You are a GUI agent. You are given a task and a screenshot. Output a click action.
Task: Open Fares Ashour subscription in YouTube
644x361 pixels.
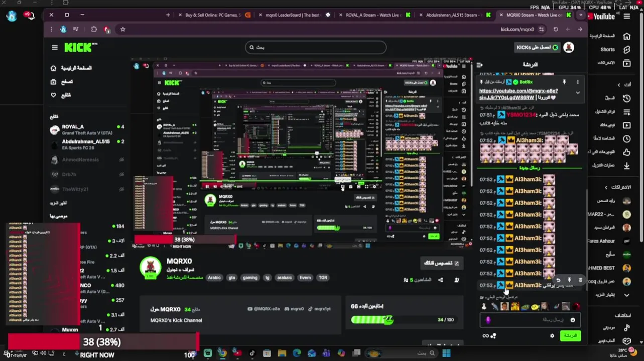point(608,241)
